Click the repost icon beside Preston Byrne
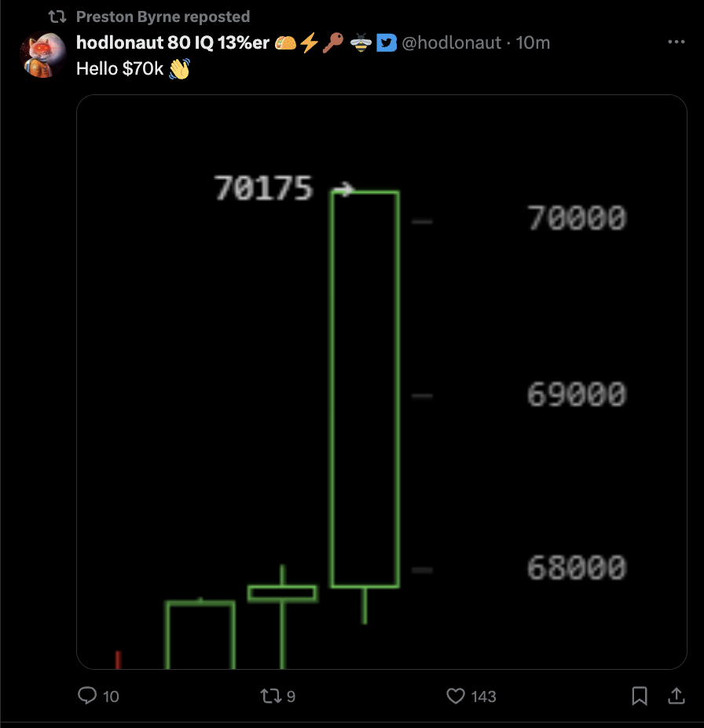 (x=57, y=17)
